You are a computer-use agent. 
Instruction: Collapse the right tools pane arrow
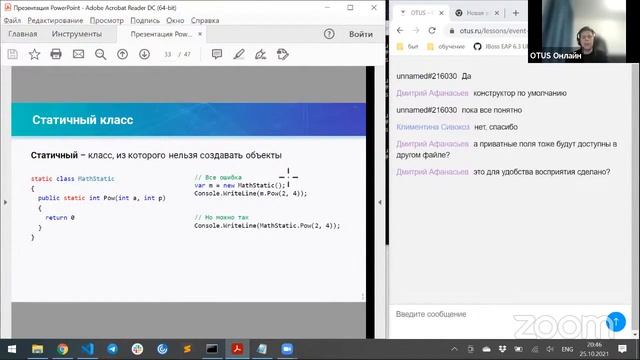click(x=380, y=202)
